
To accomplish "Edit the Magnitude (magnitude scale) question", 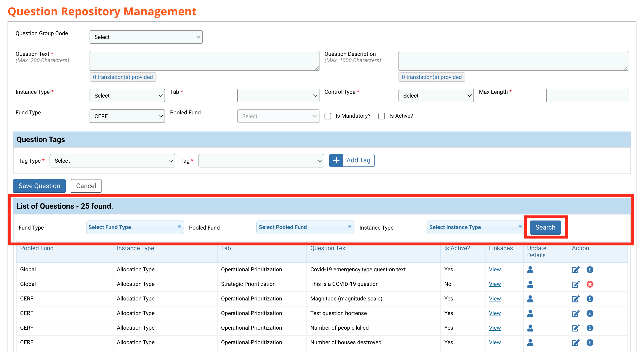I will [x=576, y=299].
